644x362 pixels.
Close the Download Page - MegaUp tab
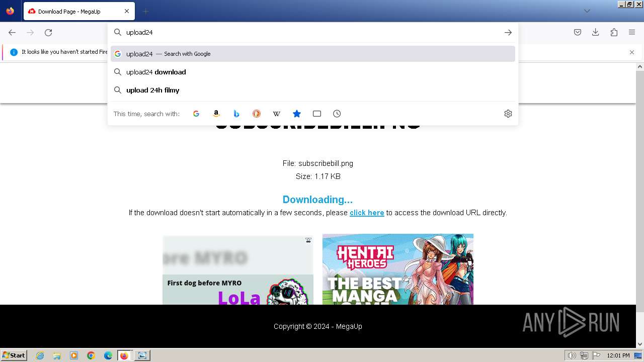[127, 11]
